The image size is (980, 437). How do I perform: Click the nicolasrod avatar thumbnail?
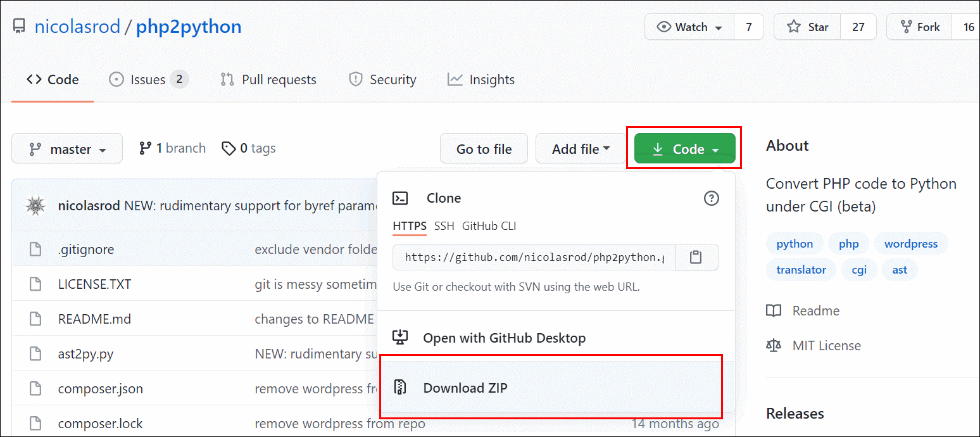(x=35, y=205)
